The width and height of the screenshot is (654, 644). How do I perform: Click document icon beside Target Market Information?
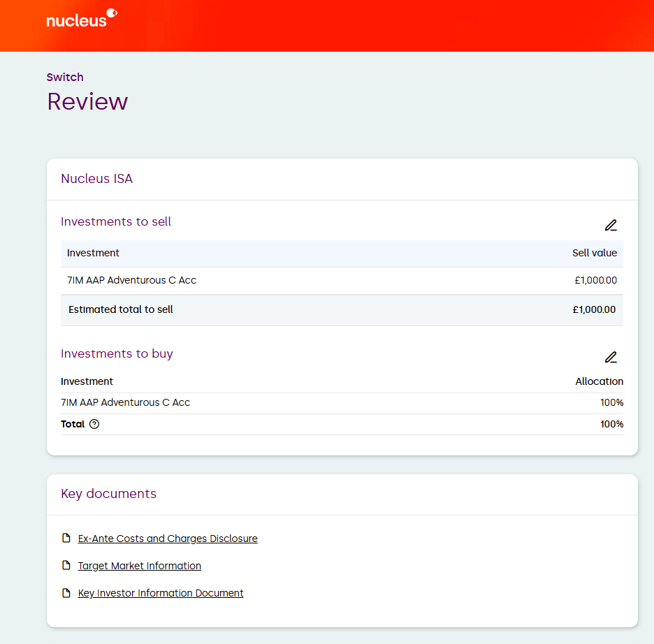[66, 565]
